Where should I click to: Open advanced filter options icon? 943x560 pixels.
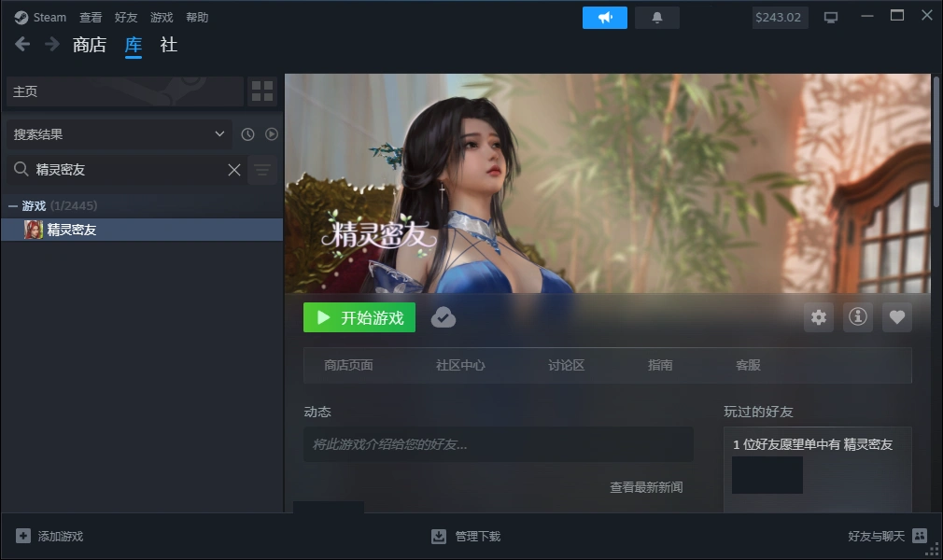coord(262,170)
